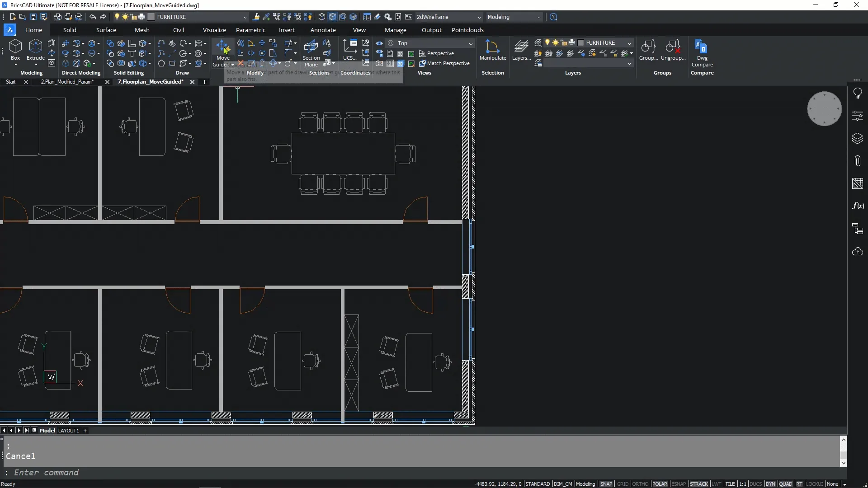Click Match Perspective in Views panel

[x=448, y=63]
